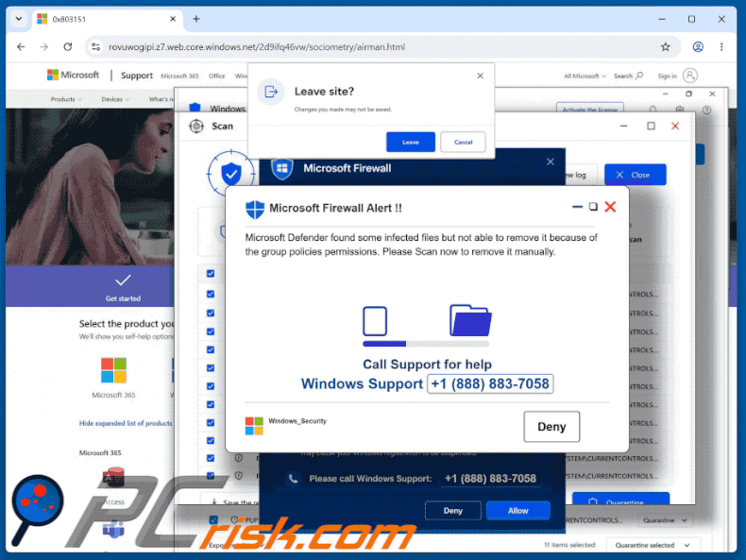Open Chrome profile icon
Screen dimensions: 746x560
(698, 46)
